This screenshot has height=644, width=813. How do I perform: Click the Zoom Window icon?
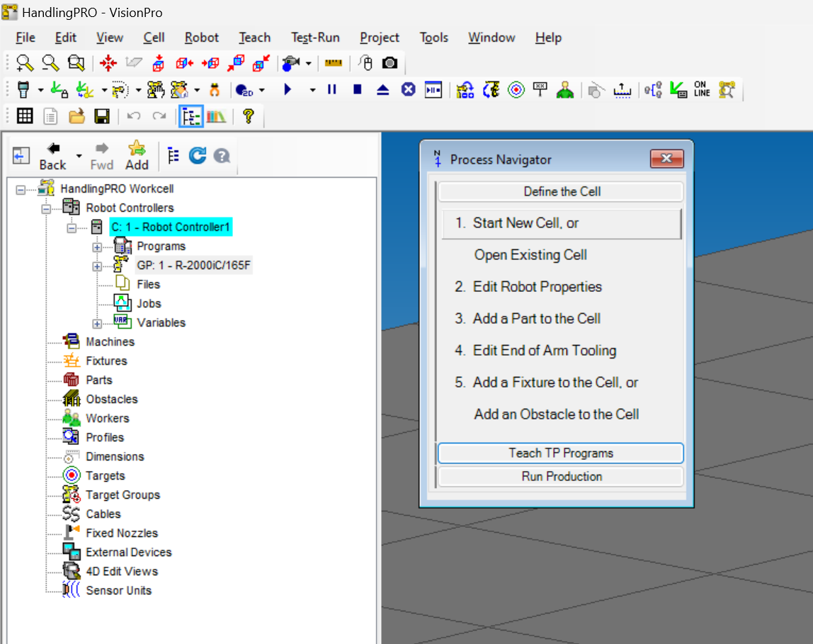tap(76, 63)
